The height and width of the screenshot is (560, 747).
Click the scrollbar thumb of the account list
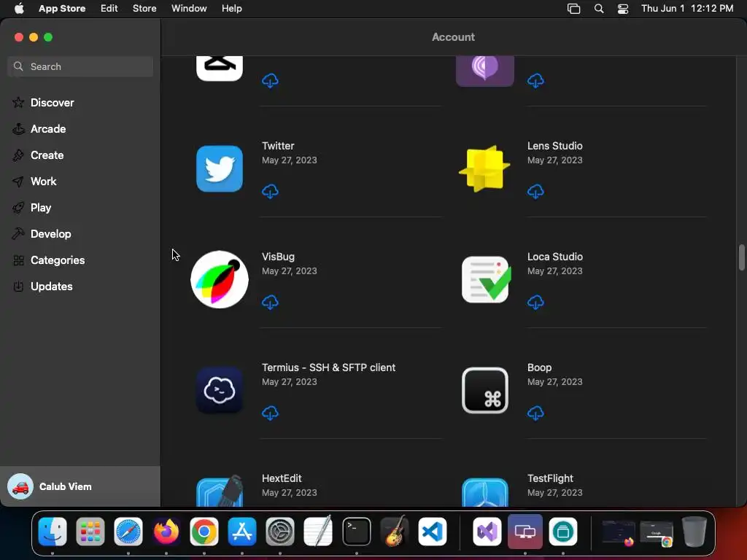[741, 257]
